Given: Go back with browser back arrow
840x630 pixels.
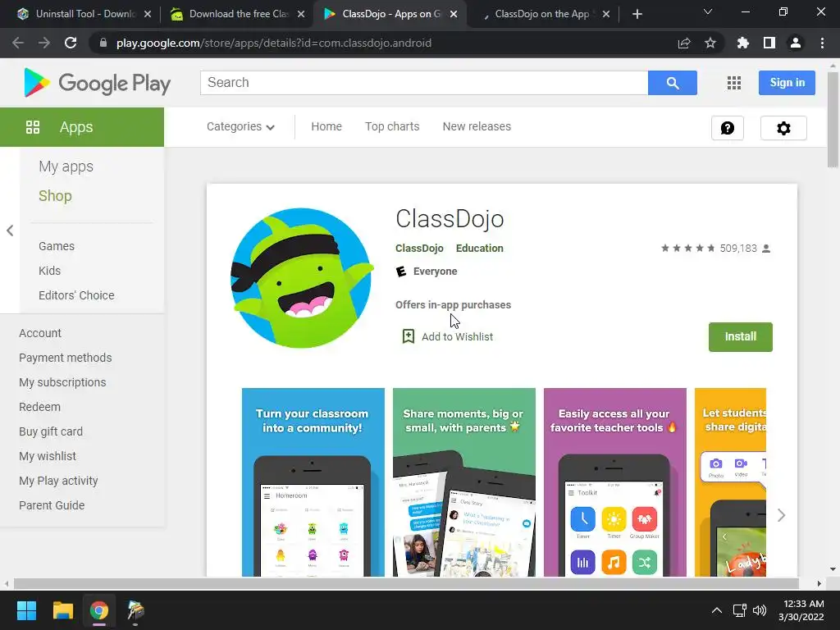Looking at the screenshot, I should (x=18, y=43).
